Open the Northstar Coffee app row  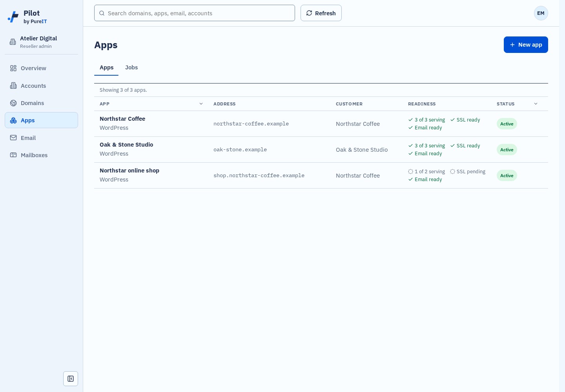[x=321, y=124]
